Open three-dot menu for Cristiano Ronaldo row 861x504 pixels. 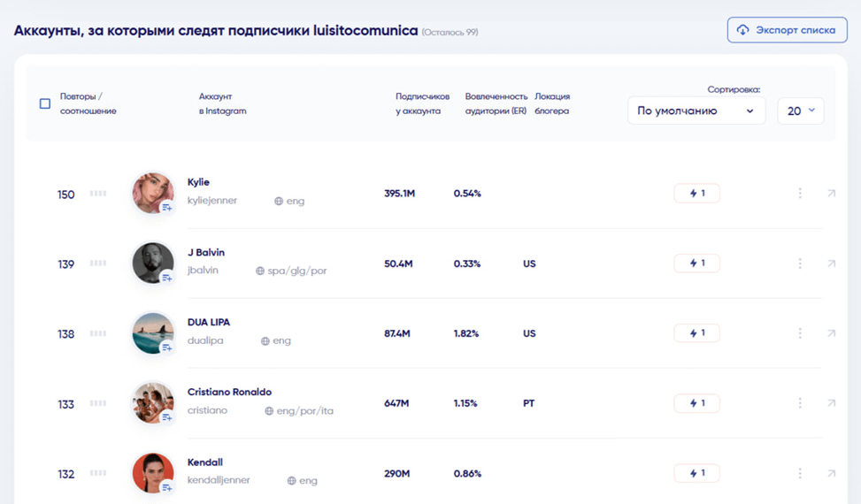(x=800, y=403)
